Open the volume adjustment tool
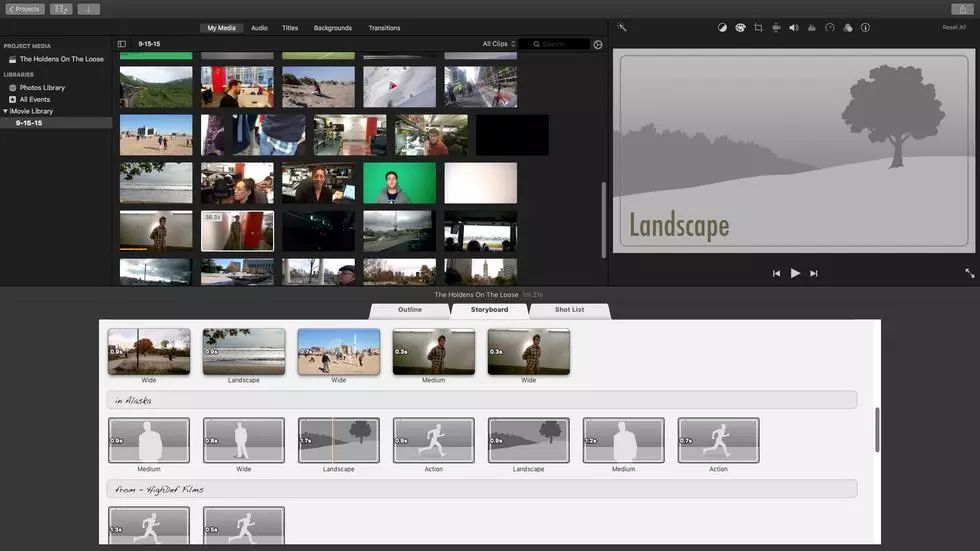The height and width of the screenshot is (551, 980). click(794, 28)
